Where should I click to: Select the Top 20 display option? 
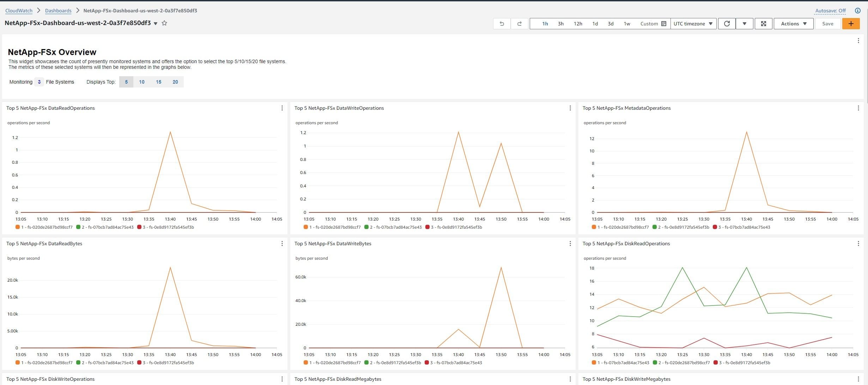click(175, 82)
